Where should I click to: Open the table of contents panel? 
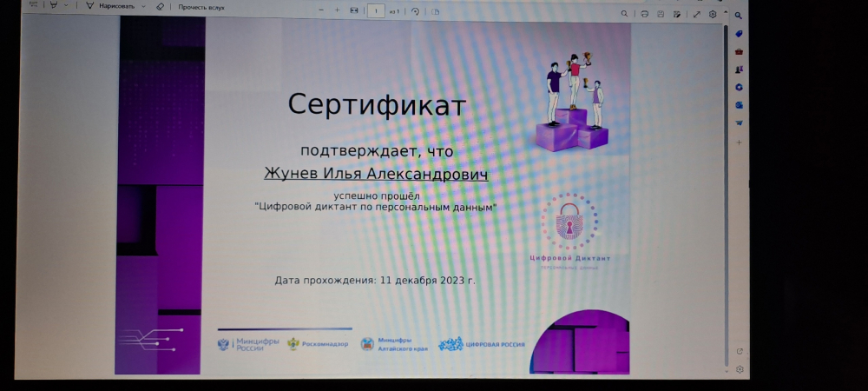click(34, 4)
